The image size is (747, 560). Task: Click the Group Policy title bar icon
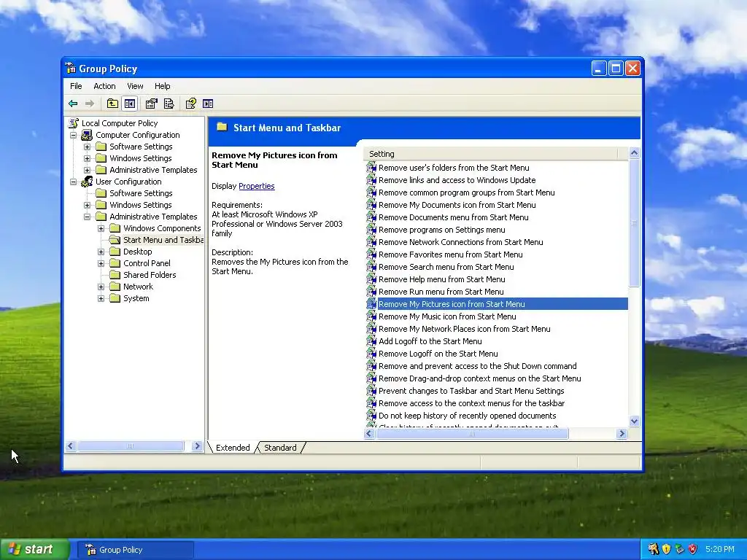pos(71,68)
